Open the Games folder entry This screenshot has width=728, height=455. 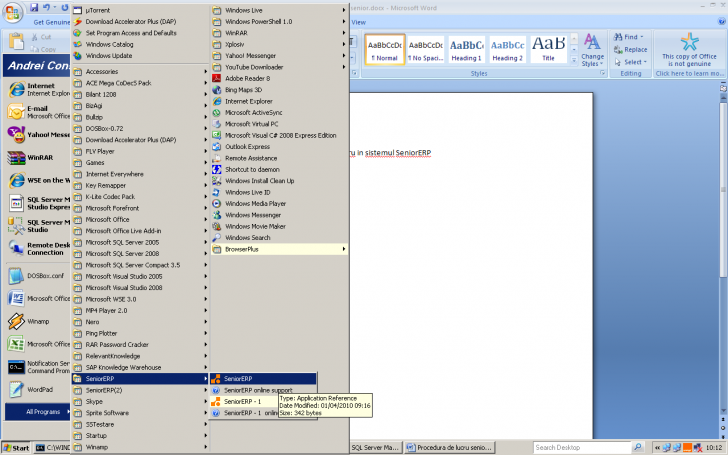coord(140,162)
